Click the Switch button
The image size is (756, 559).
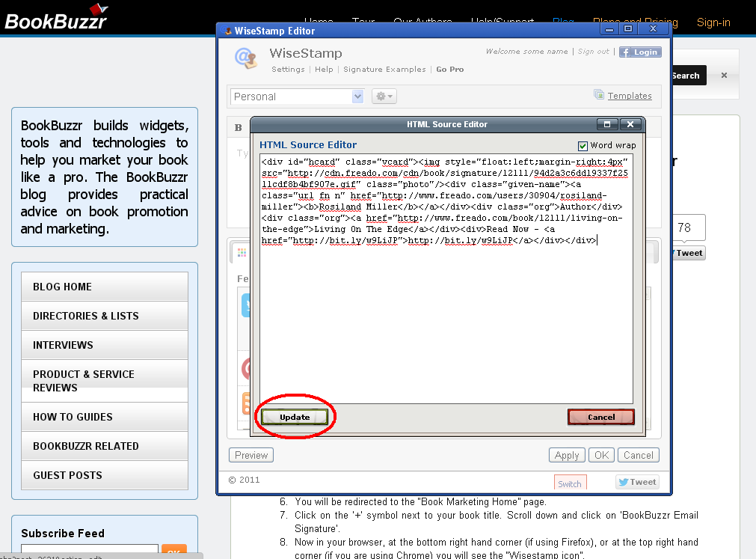tap(570, 483)
